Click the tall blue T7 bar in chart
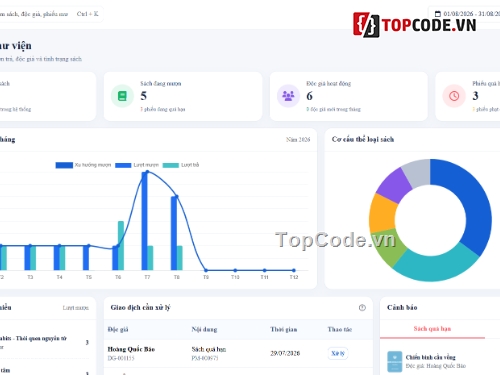The width and height of the screenshot is (500, 375). [x=144, y=221]
